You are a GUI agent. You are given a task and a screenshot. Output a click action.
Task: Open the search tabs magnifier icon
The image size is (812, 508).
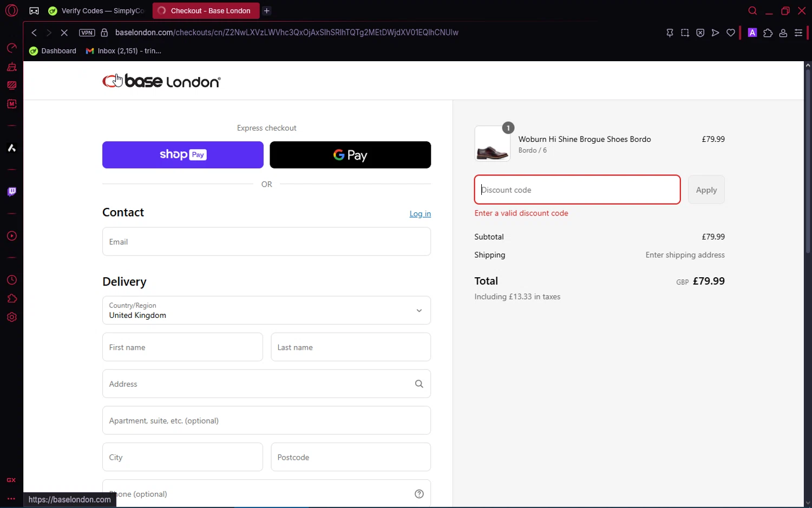752,11
